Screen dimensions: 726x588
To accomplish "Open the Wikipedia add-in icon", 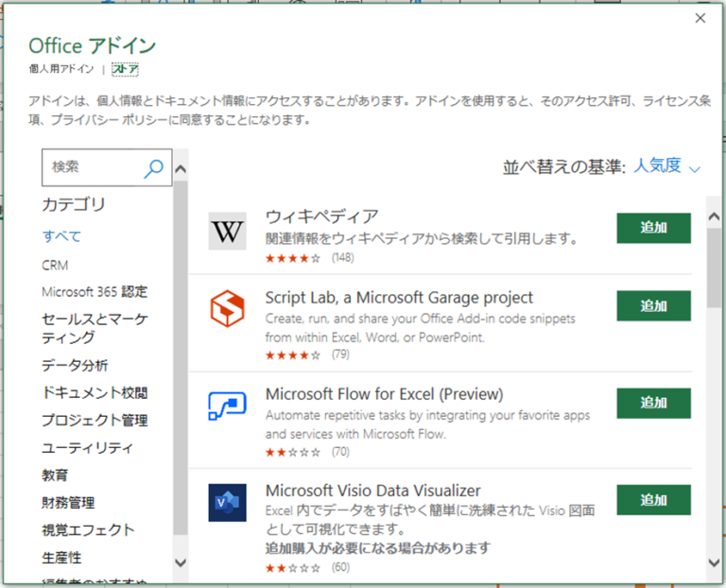I will [x=227, y=231].
